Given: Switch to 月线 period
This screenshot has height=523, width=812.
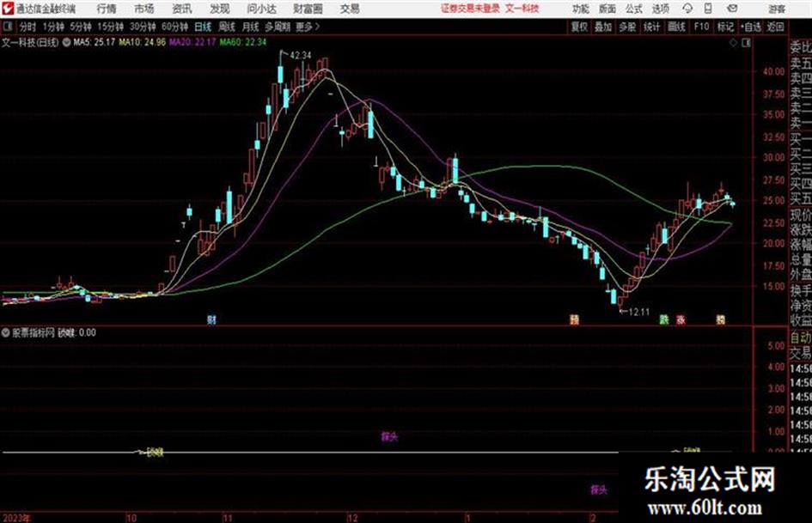Looking at the screenshot, I should pos(251,27).
